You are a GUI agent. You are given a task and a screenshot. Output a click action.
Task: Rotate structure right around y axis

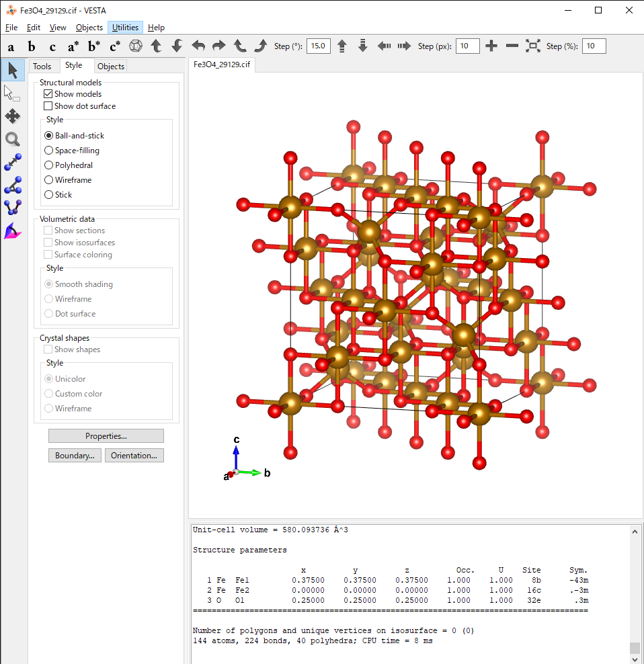tap(218, 46)
